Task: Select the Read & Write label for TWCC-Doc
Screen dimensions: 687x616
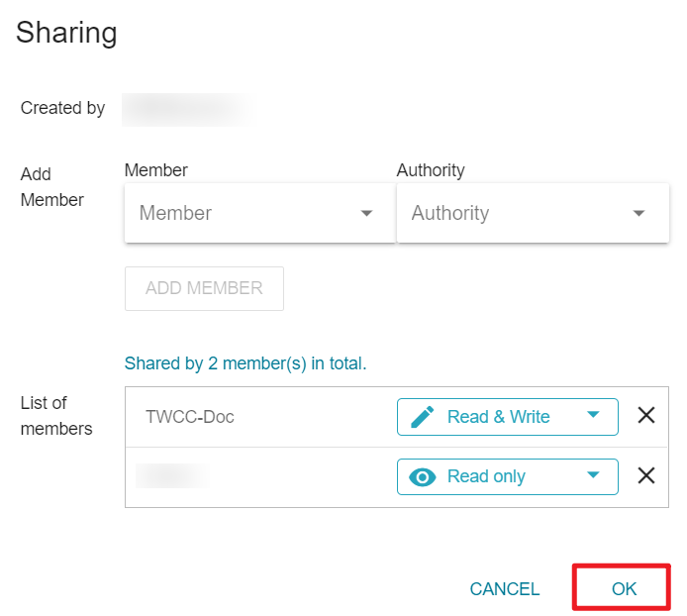Action: pos(499,417)
